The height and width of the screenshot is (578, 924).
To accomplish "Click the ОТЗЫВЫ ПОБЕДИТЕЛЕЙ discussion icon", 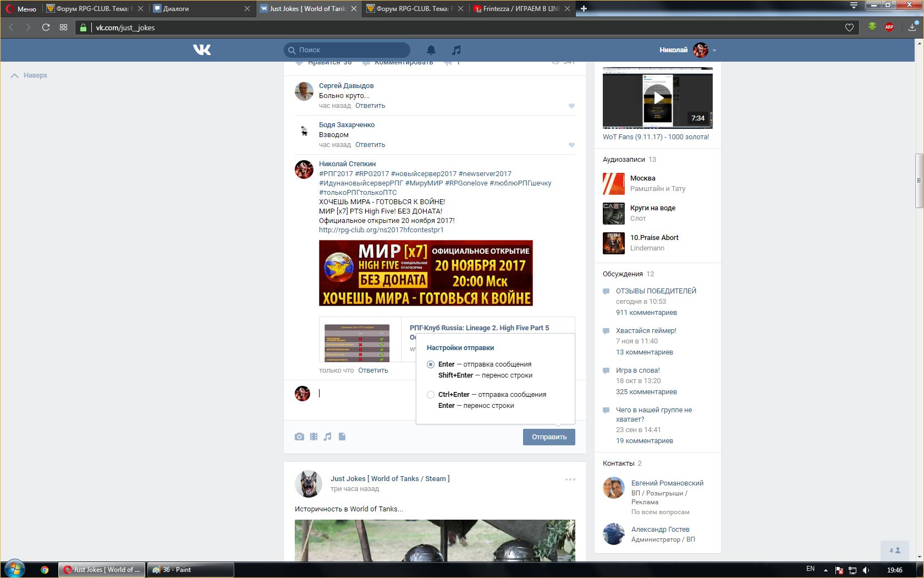I will [x=606, y=291].
